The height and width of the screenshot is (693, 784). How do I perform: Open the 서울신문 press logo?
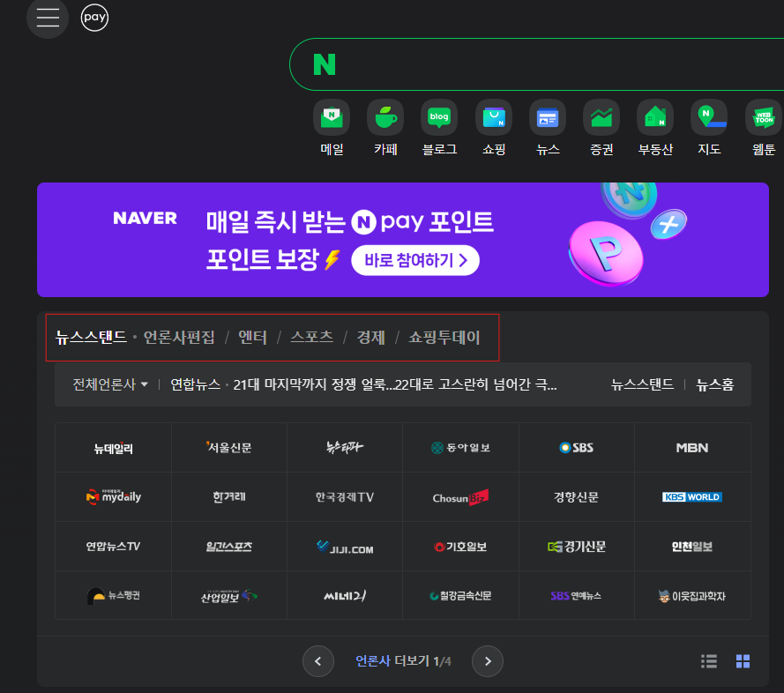229,448
